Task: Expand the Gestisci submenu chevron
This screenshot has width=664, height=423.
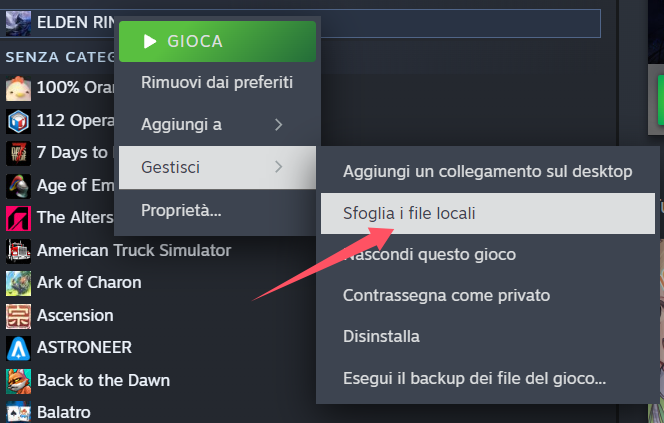Action: coord(278,167)
